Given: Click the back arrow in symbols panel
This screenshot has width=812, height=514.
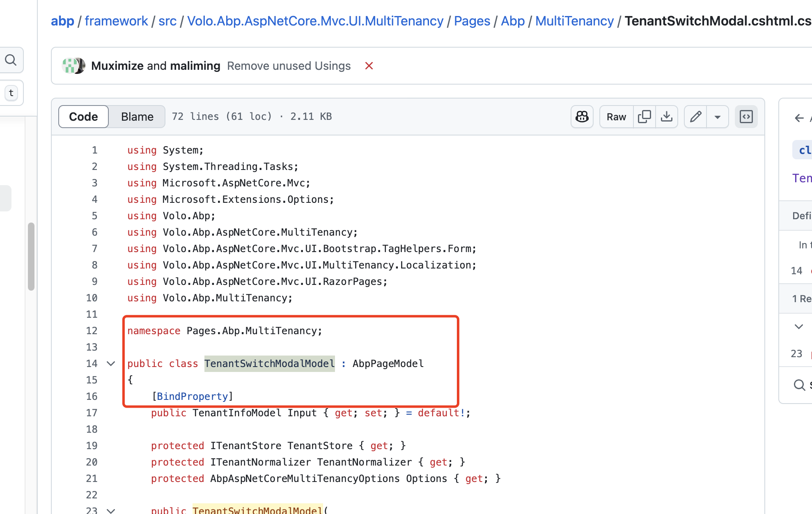Looking at the screenshot, I should (x=799, y=118).
